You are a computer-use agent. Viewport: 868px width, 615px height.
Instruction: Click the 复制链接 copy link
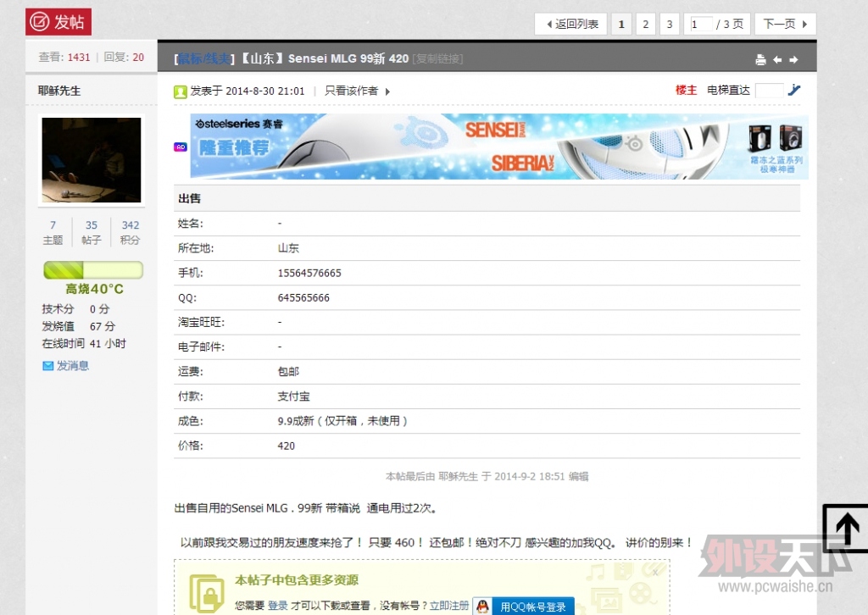click(x=438, y=58)
